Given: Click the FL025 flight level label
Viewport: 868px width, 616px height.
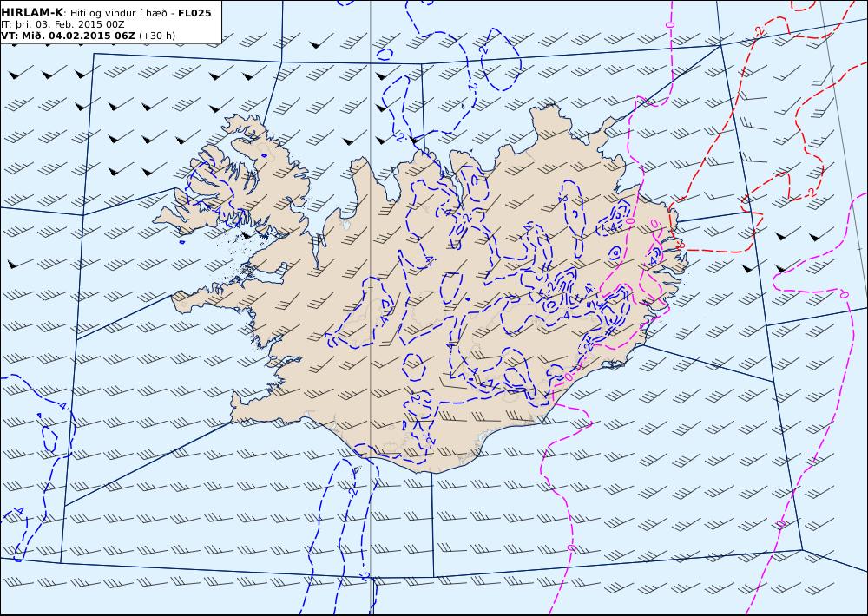Looking at the screenshot, I should pyautogui.click(x=194, y=13).
